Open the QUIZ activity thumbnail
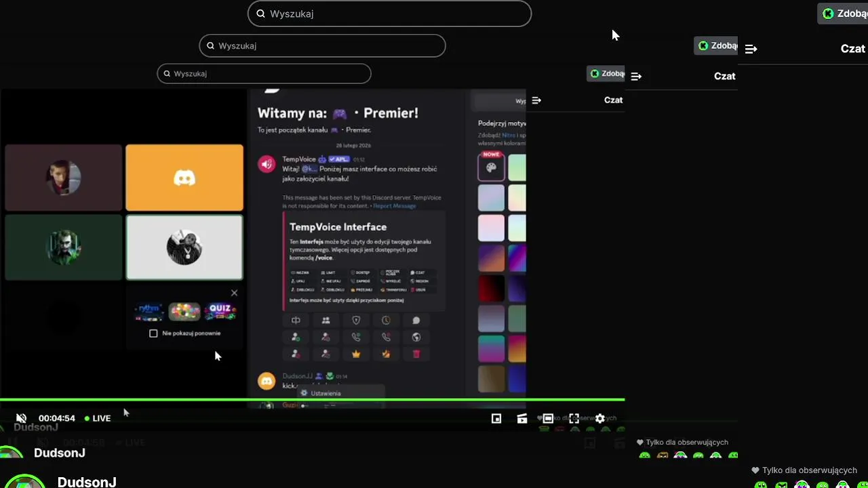This screenshot has width=868, height=488. [220, 311]
